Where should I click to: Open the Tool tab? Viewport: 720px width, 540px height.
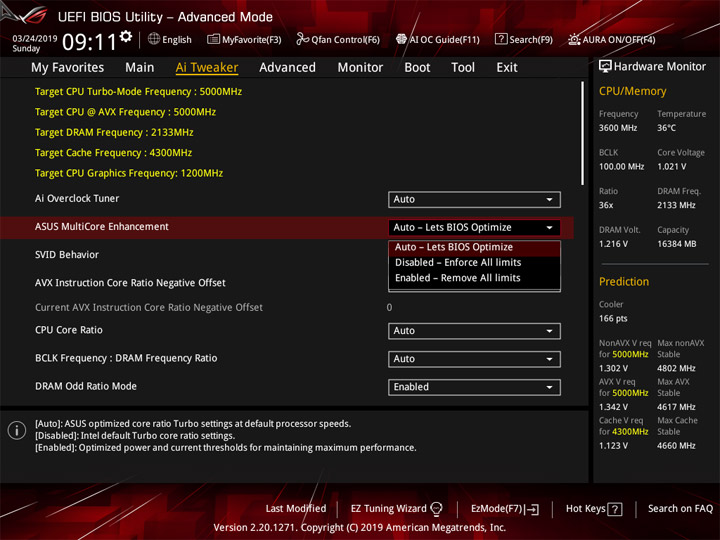pos(463,68)
